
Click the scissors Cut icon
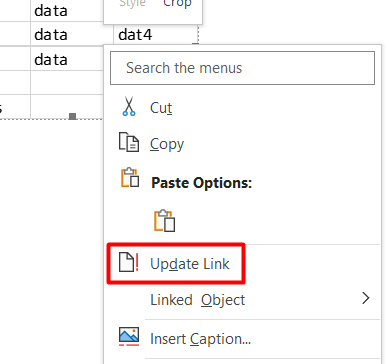point(129,106)
